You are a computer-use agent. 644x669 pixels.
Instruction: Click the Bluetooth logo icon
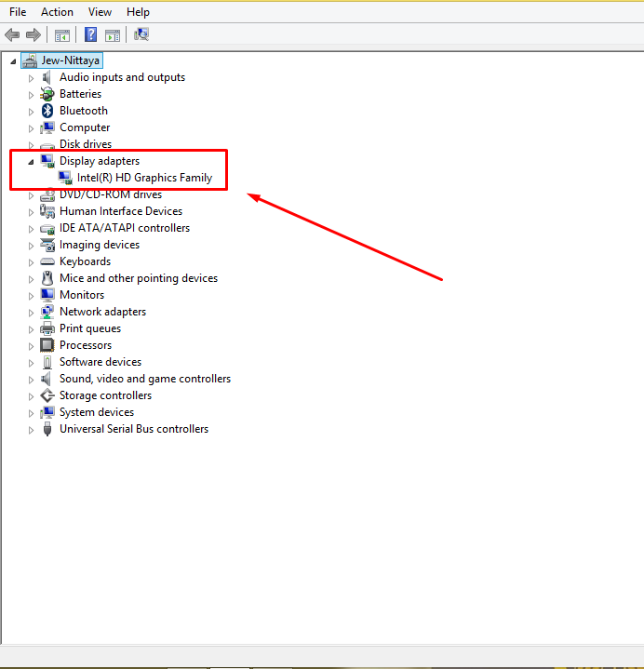[x=47, y=111]
